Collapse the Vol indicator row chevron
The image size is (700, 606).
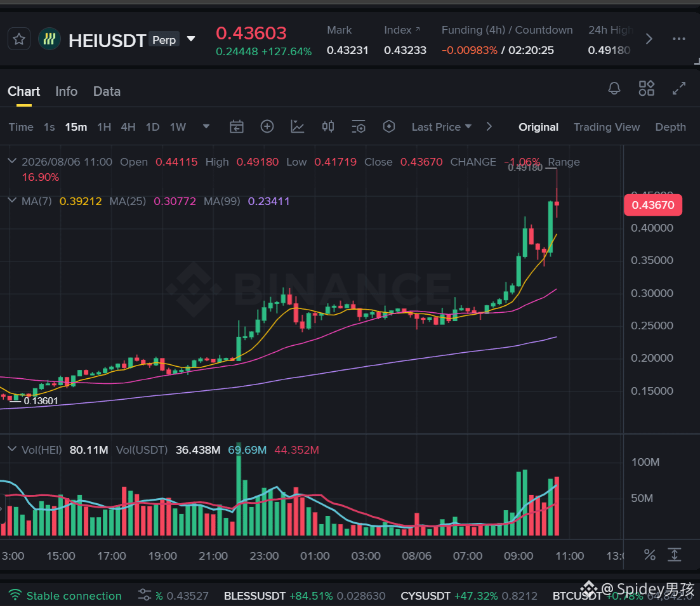[12, 449]
